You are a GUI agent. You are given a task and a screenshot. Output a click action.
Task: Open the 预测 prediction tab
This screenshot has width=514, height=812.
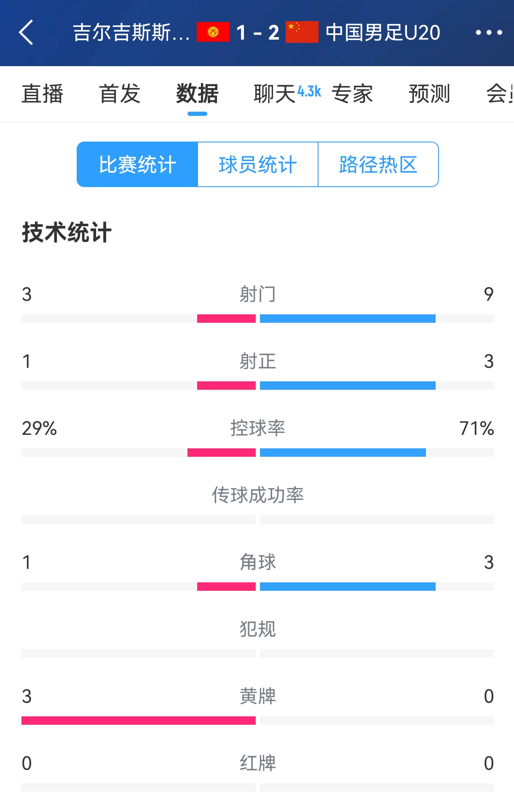429,94
